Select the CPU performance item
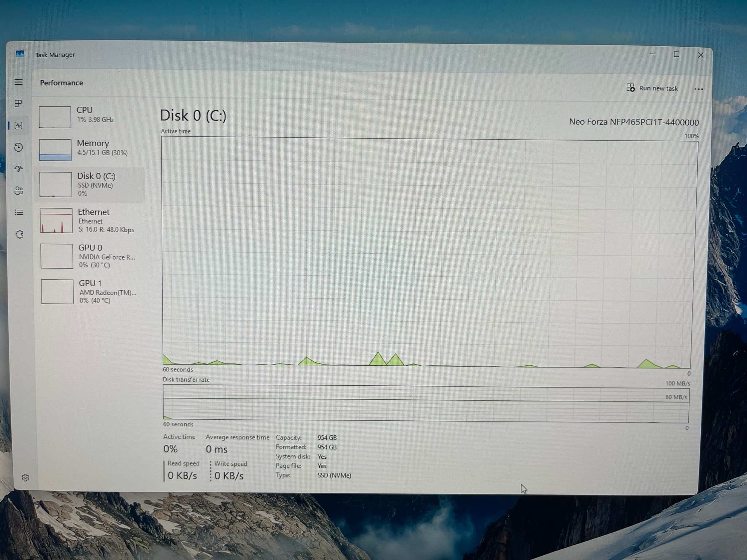The height and width of the screenshot is (560, 747). click(x=90, y=116)
